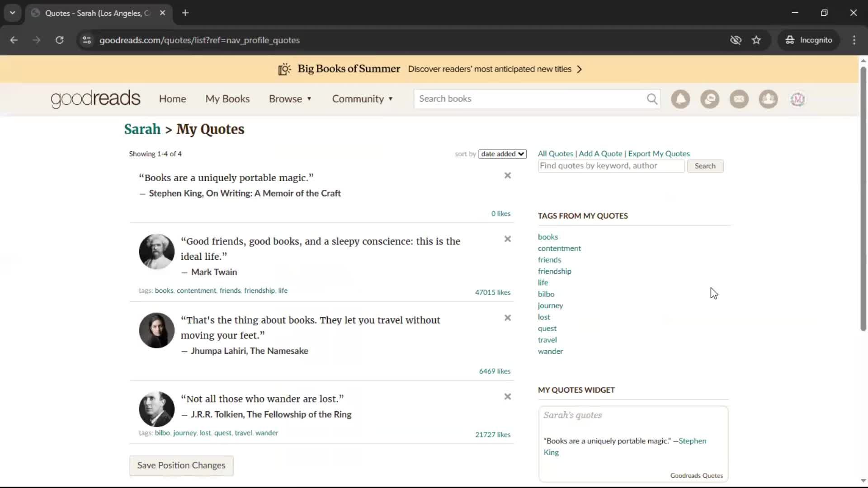Click the address bar URL

[x=199, y=40]
